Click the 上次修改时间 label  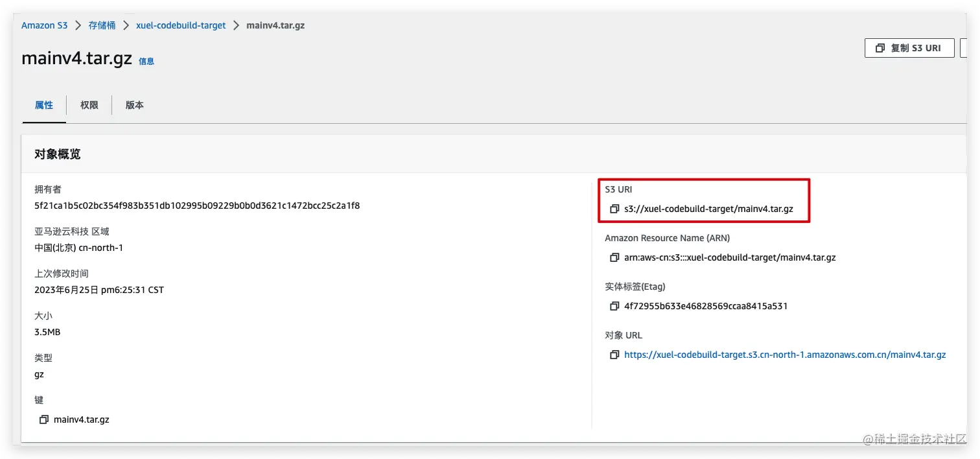[x=62, y=274]
